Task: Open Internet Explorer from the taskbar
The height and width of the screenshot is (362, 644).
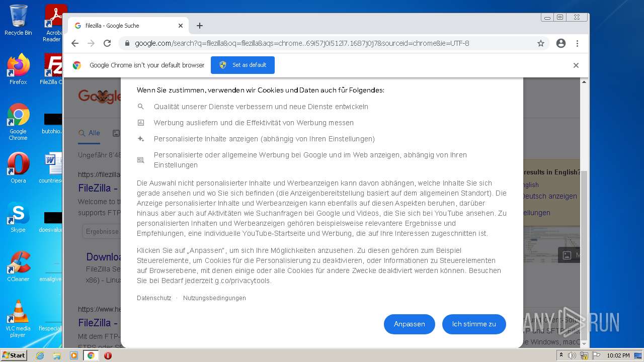Action: pyautogui.click(x=40, y=355)
